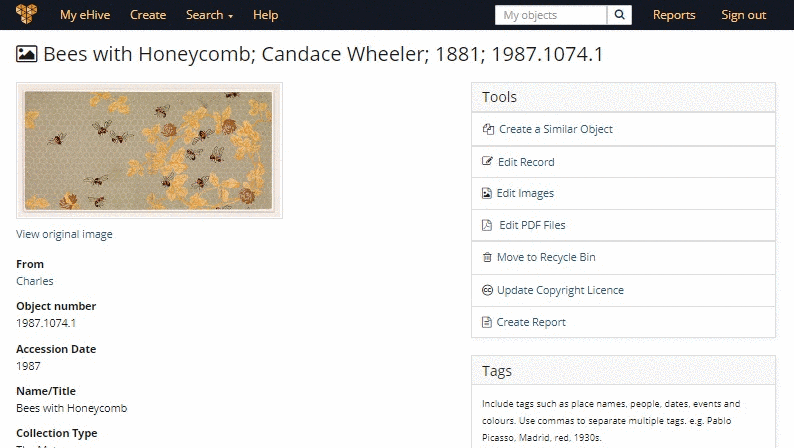Open the View original image link
794x448 pixels.
64,234
